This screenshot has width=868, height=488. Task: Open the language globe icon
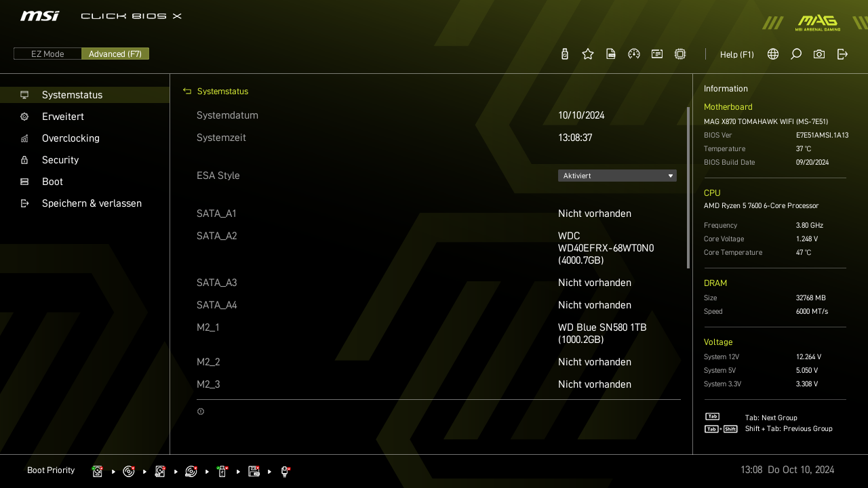[773, 54]
